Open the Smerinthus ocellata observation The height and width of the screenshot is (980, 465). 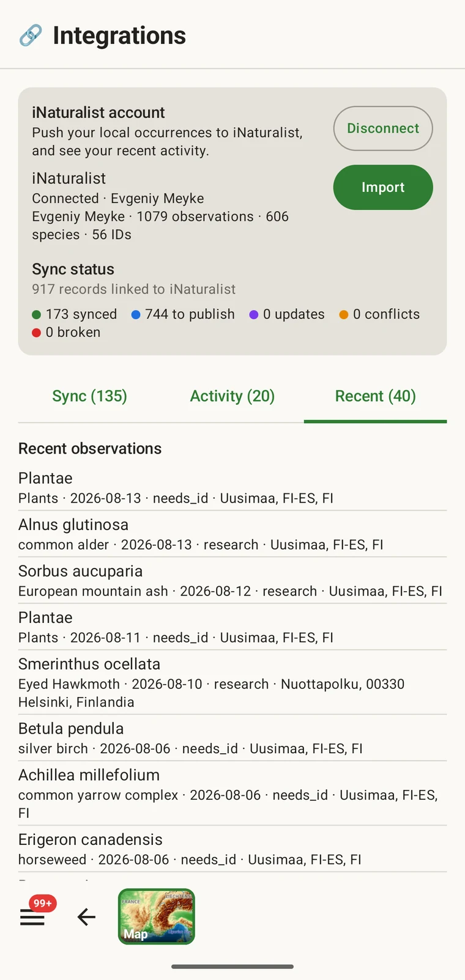click(232, 682)
